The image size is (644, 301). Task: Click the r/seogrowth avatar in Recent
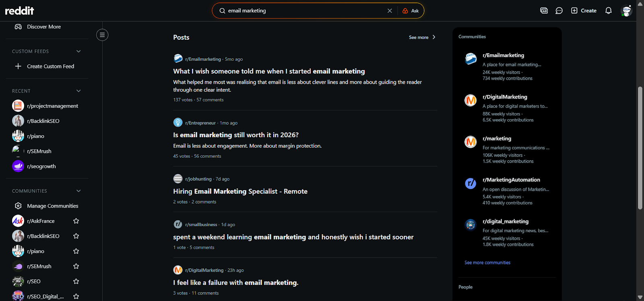18,166
